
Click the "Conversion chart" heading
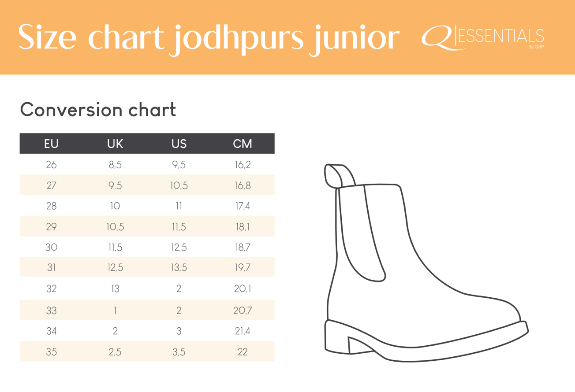pyautogui.click(x=98, y=110)
